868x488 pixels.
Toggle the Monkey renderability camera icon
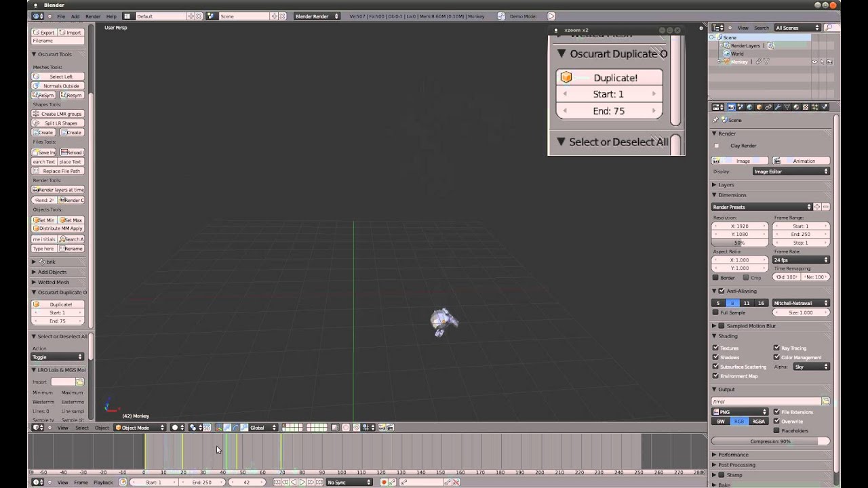pos(829,62)
